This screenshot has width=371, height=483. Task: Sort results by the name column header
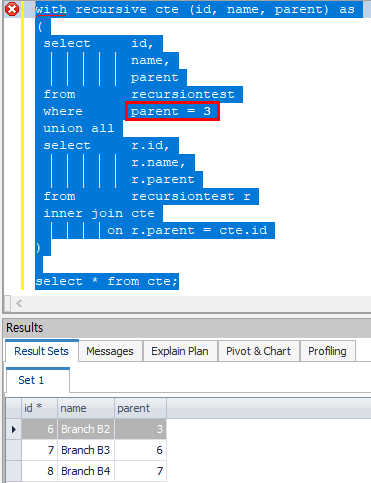[86, 408]
